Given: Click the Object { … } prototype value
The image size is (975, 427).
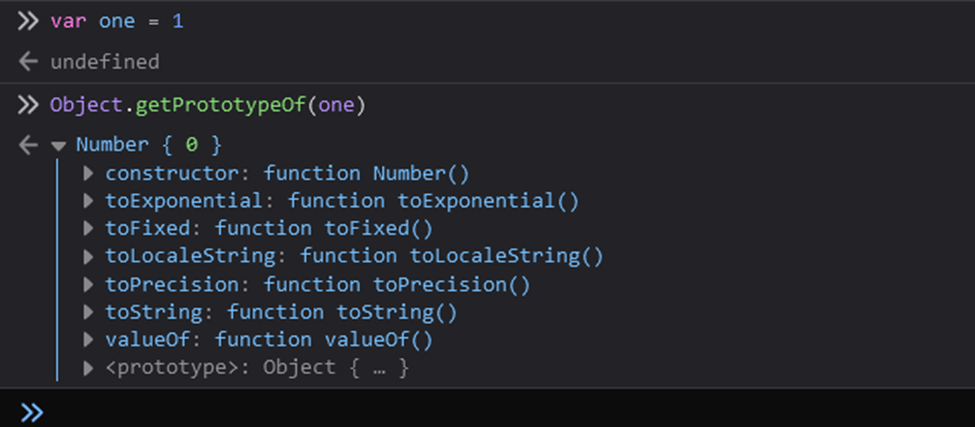Looking at the screenshot, I should click(x=336, y=368).
